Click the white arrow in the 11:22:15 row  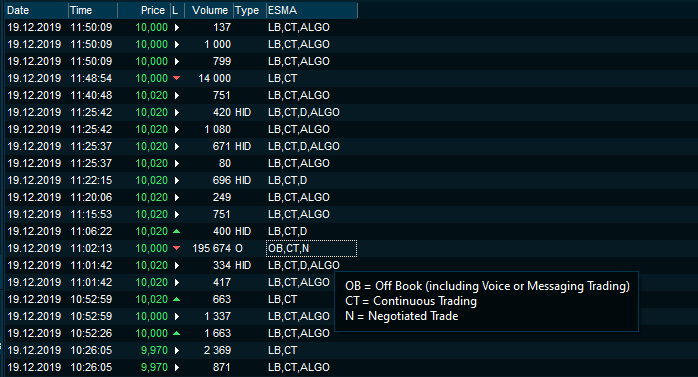pos(177,180)
